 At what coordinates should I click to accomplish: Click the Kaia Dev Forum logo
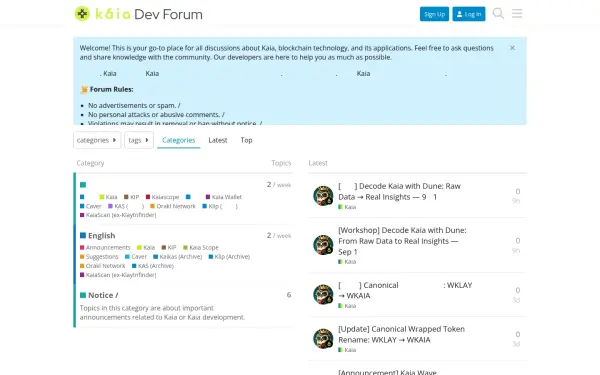[x=139, y=14]
